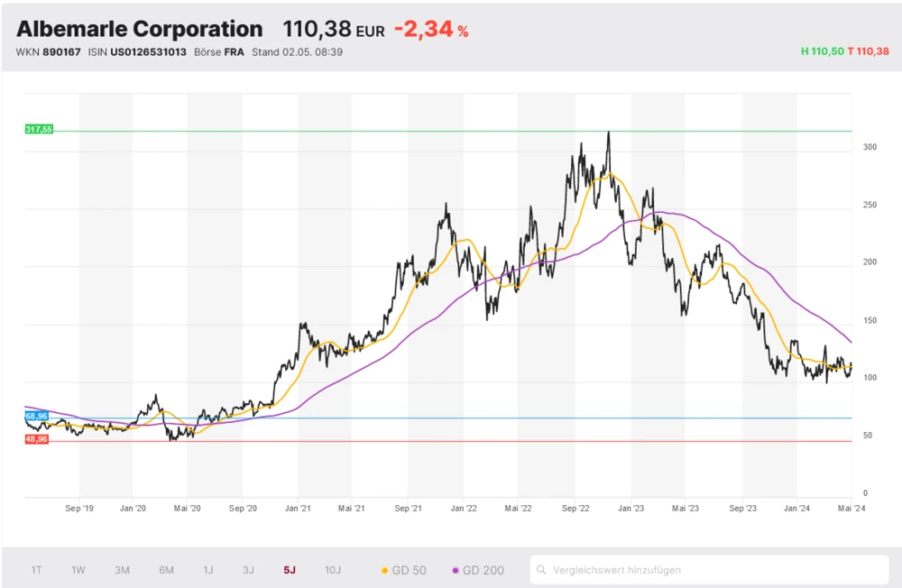Click the ISIN US0126531013 text

click(x=137, y=51)
